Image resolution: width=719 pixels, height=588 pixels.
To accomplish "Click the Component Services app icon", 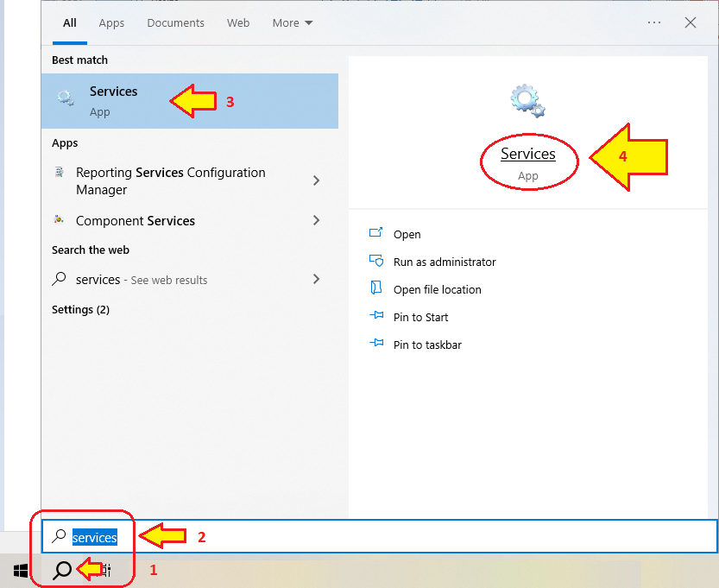I will tap(59, 219).
